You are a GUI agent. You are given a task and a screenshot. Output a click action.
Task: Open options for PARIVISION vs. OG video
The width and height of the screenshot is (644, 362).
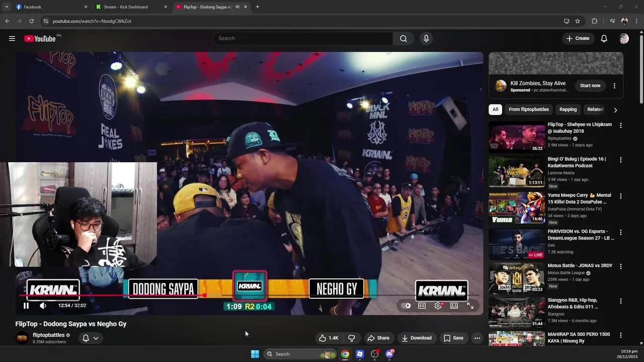click(621, 232)
